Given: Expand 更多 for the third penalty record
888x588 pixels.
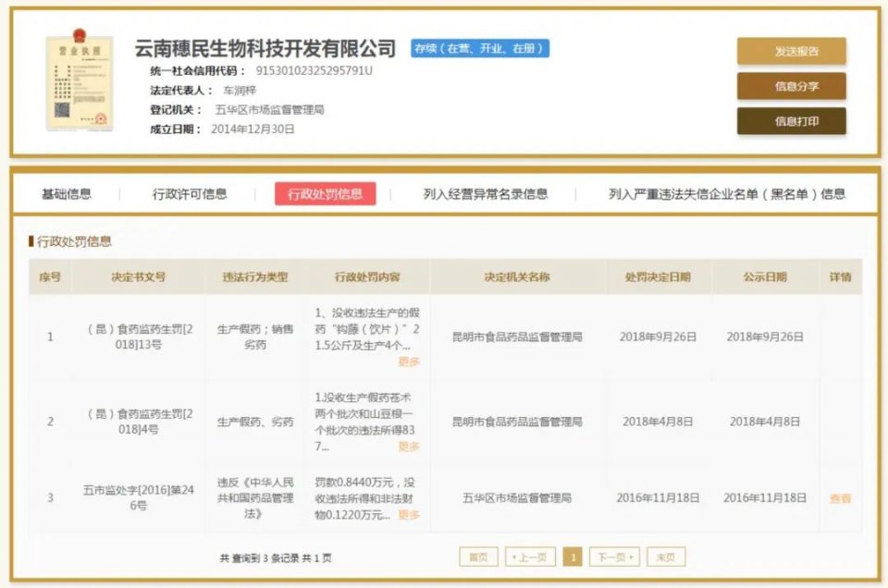Looking at the screenshot, I should pyautogui.click(x=409, y=515).
